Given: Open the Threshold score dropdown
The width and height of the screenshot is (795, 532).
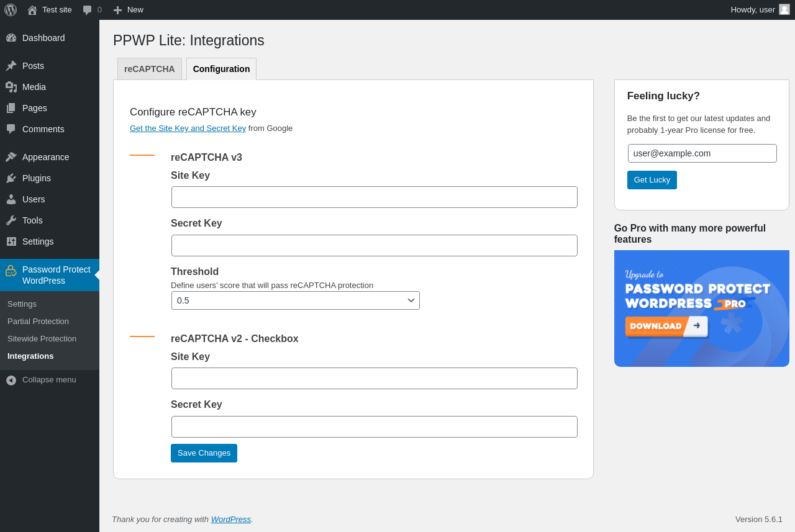Looking at the screenshot, I should (296, 300).
